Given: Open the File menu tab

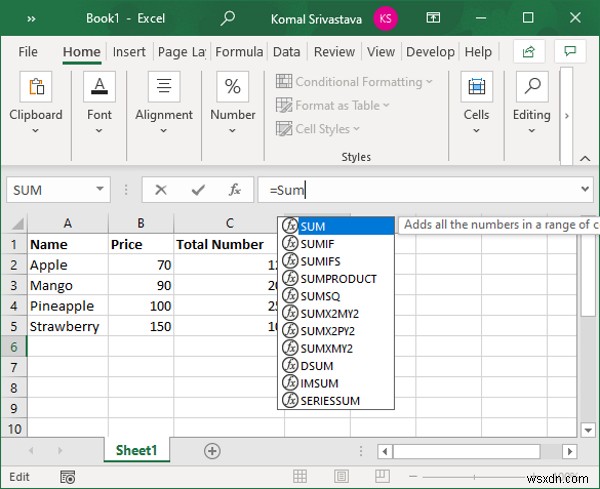Looking at the screenshot, I should click(28, 52).
